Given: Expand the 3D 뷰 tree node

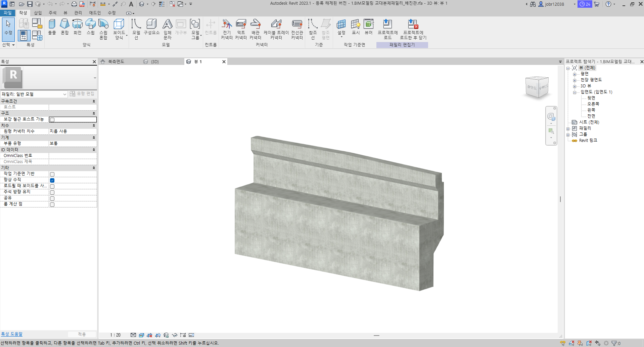Looking at the screenshot, I should coord(574,86).
